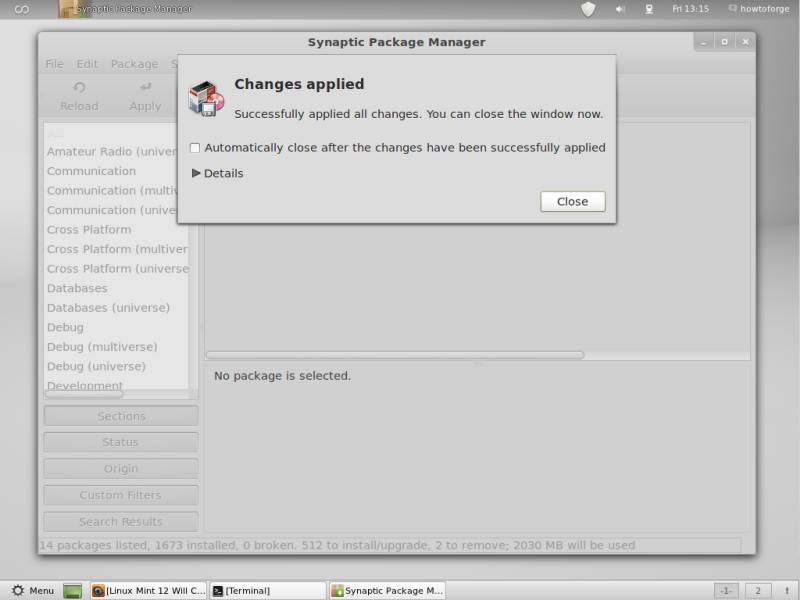Click the 'Changes applied' heading
800x600 pixels.
tap(299, 84)
